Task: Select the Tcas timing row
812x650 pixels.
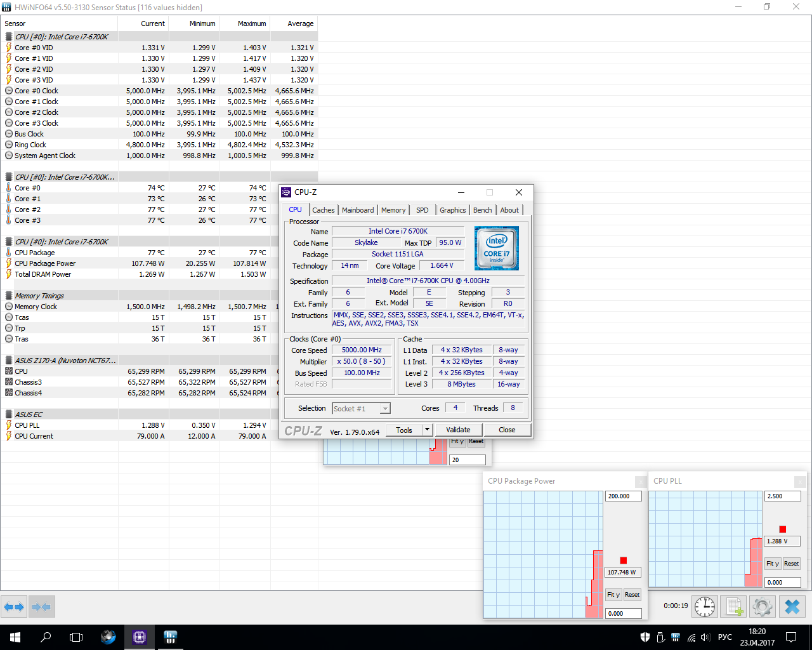Action: pos(140,317)
